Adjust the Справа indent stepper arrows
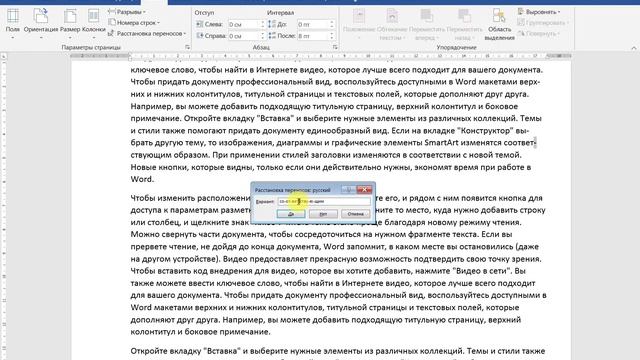 click(x=263, y=36)
